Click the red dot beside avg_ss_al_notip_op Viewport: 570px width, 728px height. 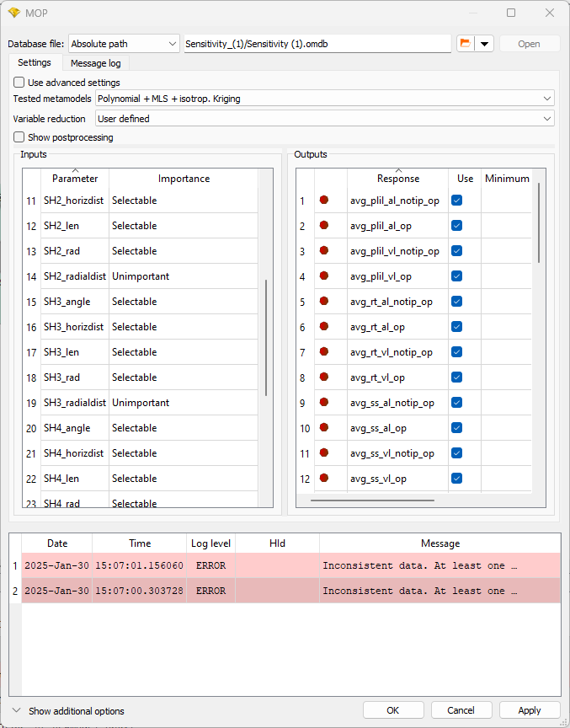pos(324,403)
